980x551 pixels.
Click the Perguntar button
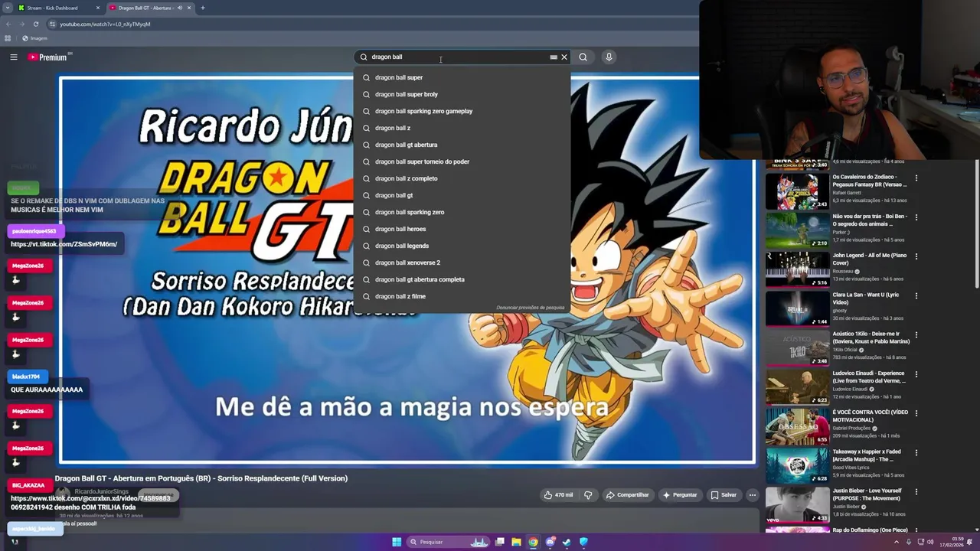pos(680,495)
